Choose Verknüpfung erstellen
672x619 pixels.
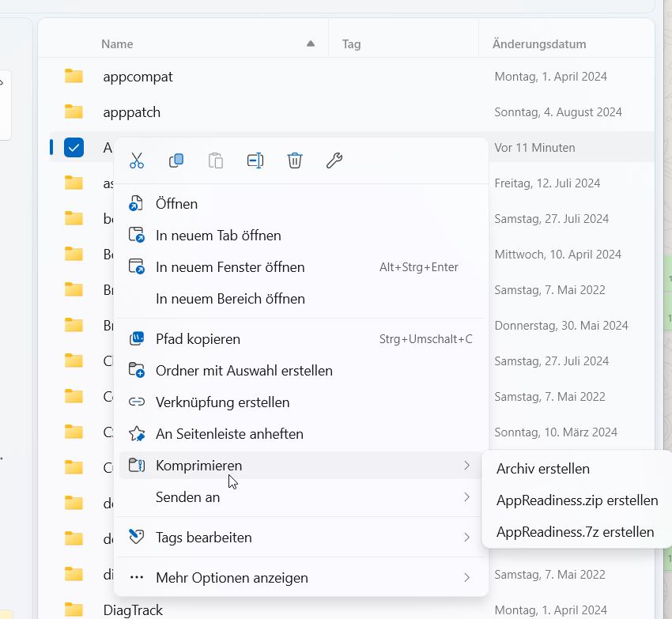(x=301, y=402)
